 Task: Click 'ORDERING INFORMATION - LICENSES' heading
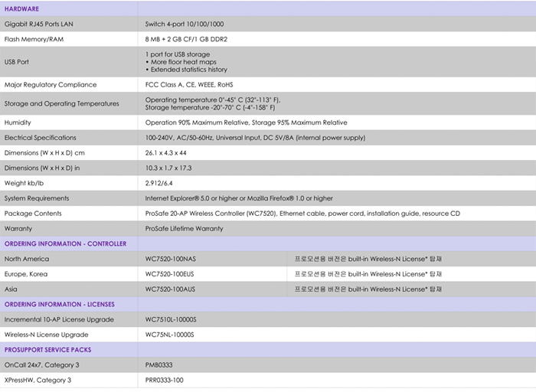(x=60, y=304)
